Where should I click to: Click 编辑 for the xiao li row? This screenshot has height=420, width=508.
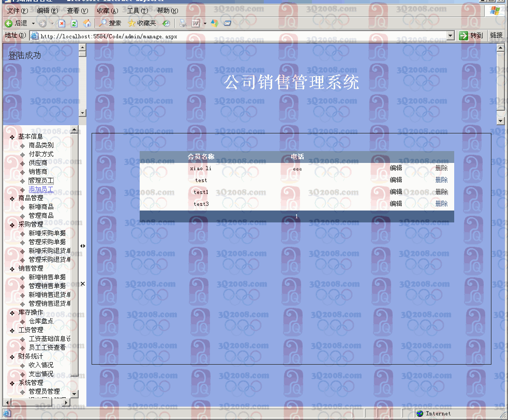point(396,168)
